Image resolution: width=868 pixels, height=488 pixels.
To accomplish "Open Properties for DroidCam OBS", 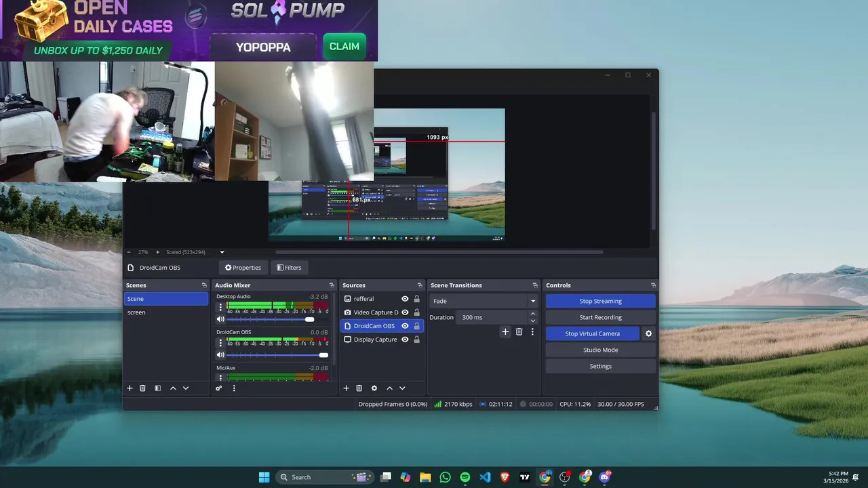I will click(x=243, y=268).
